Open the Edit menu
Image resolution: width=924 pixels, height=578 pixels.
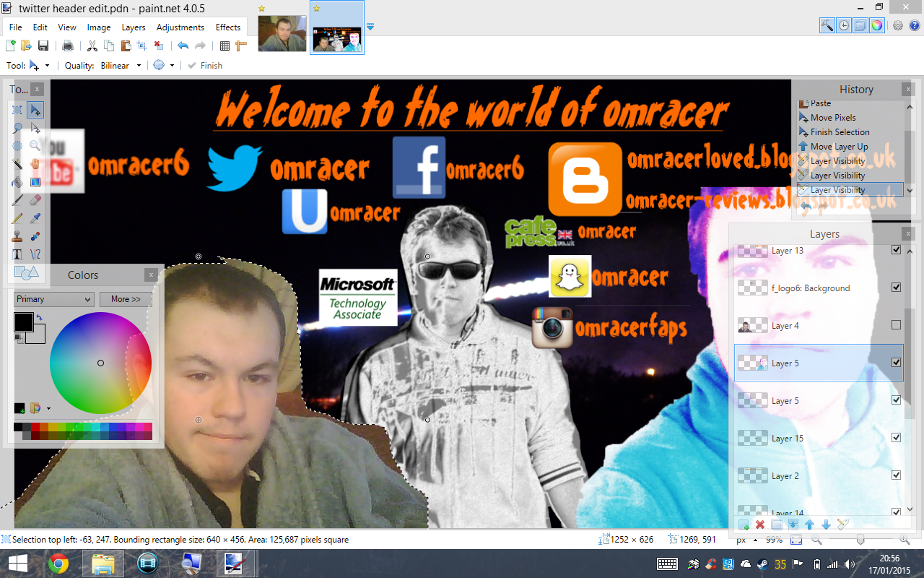(x=40, y=27)
